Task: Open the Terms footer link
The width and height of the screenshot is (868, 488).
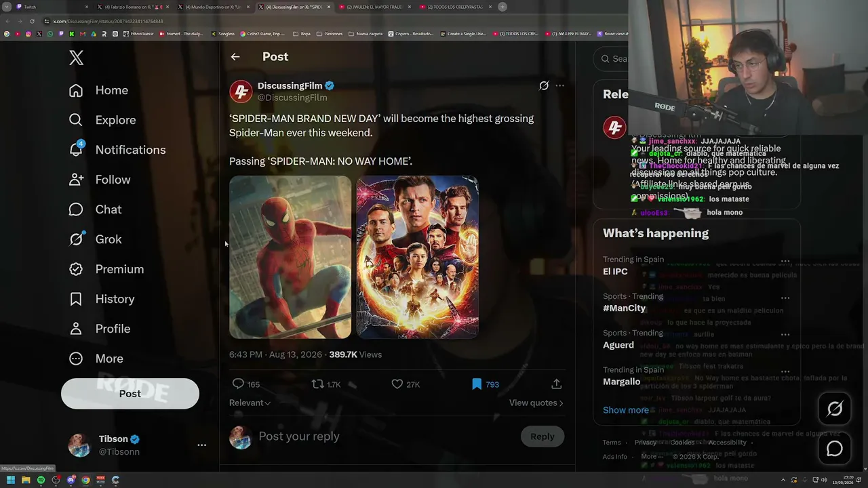Action: [612, 443]
